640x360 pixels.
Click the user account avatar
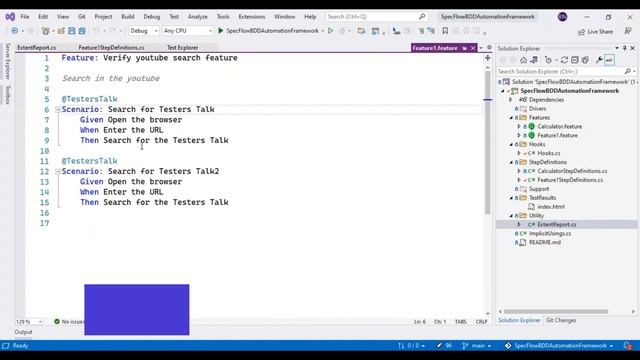coord(562,17)
